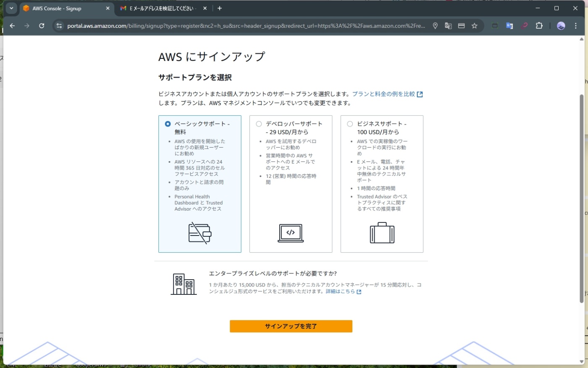Reload the signup page

coord(41,26)
